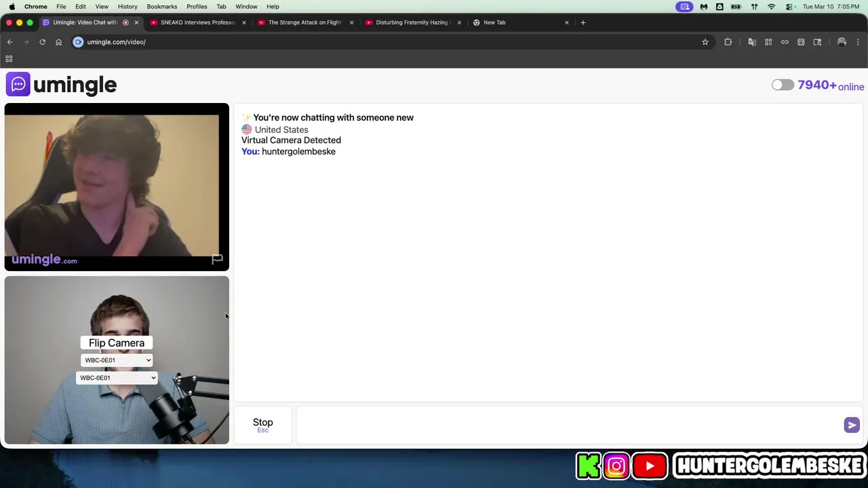868x488 pixels.
Task: Open the Chrome File menu
Action: coord(61,7)
